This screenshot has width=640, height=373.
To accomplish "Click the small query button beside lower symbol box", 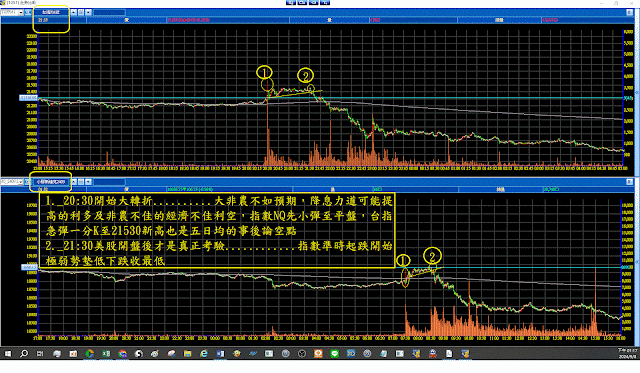I will (x=28, y=182).
